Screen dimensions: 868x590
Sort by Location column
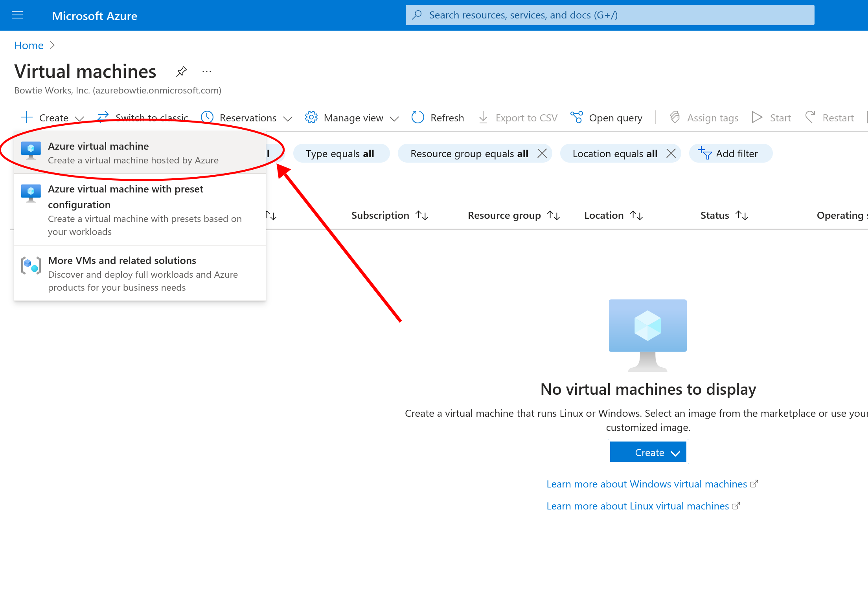click(613, 215)
